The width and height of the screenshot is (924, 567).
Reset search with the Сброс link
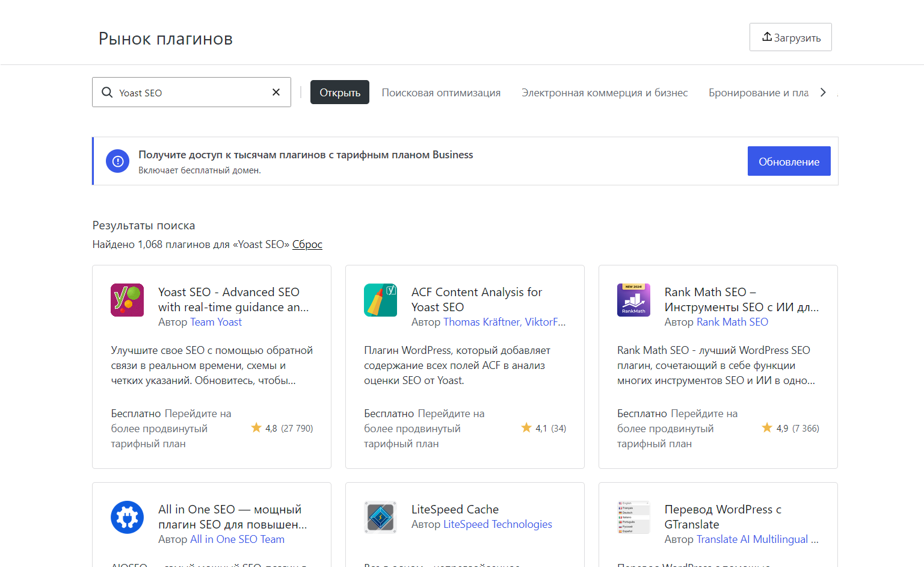tap(307, 244)
